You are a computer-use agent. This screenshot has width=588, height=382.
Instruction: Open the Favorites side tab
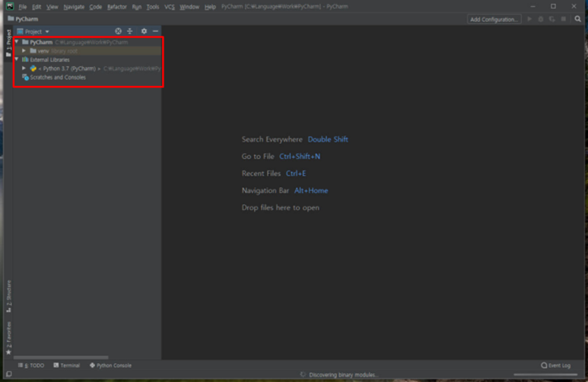(x=8, y=338)
